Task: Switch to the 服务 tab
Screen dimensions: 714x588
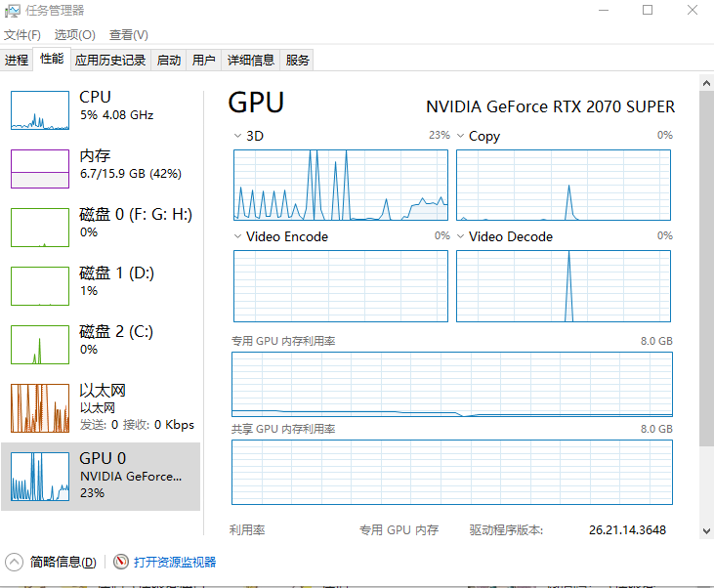Action: pyautogui.click(x=297, y=61)
